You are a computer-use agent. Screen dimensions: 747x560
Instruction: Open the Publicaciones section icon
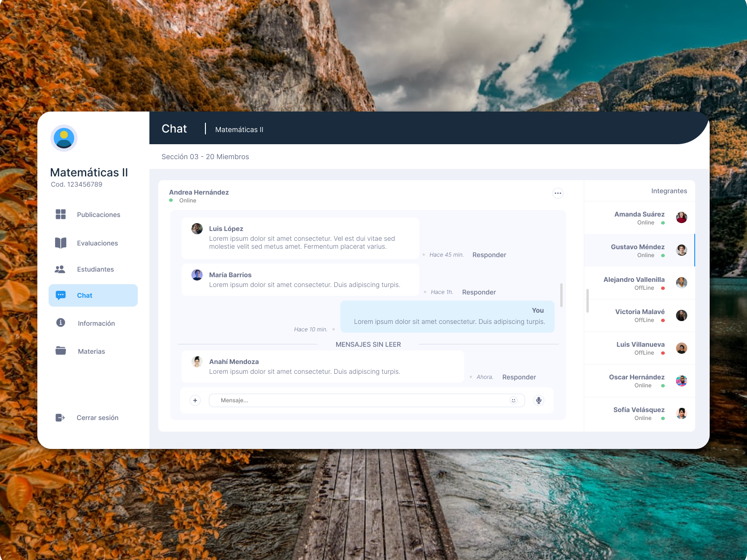60,214
